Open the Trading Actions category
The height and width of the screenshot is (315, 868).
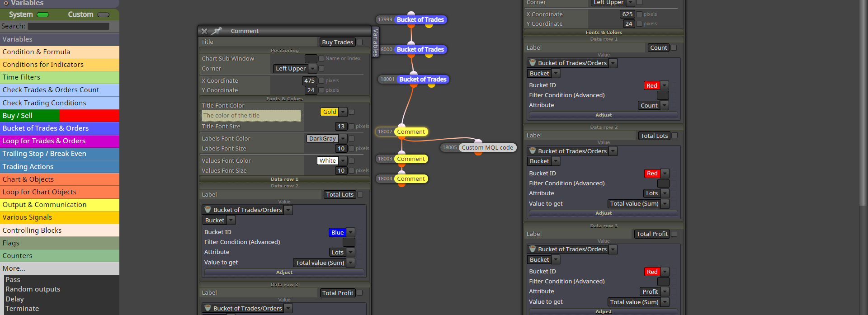[60, 167]
